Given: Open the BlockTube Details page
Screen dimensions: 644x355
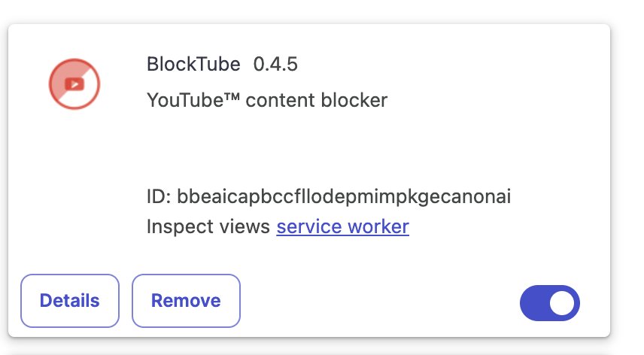Looking at the screenshot, I should click(70, 301).
